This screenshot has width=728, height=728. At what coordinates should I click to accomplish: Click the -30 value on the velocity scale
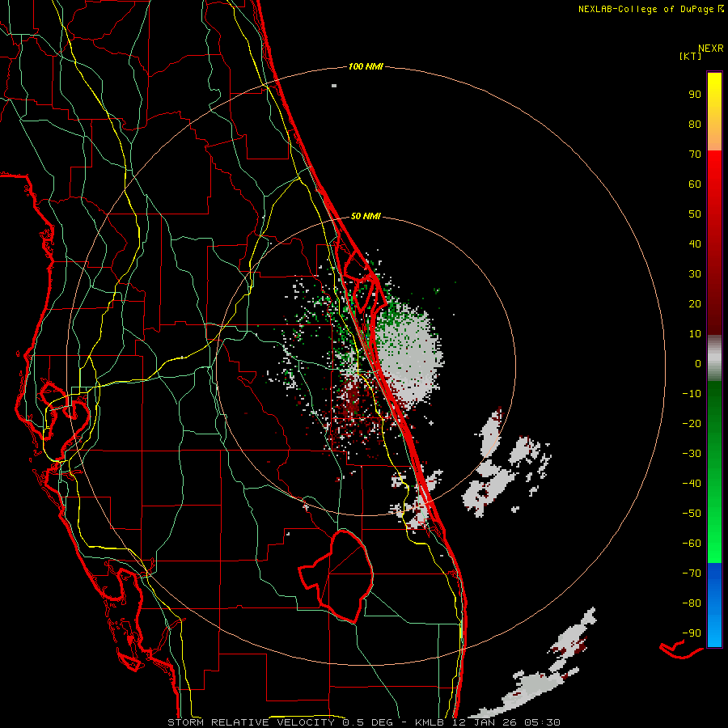[692, 454]
